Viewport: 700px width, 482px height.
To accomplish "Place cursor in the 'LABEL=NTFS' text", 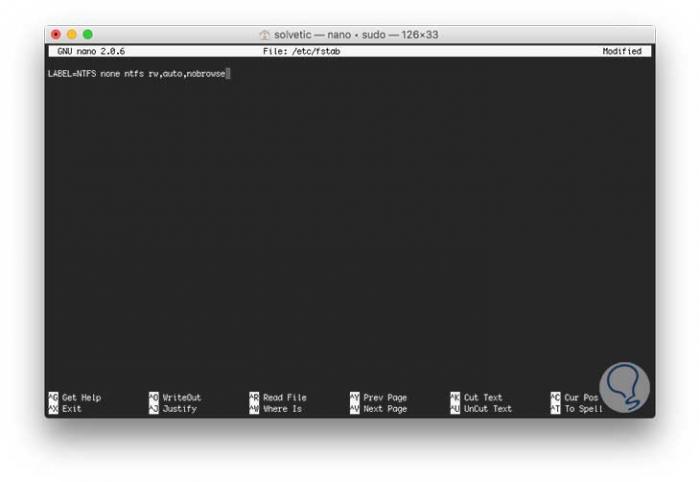I will 72,74.
